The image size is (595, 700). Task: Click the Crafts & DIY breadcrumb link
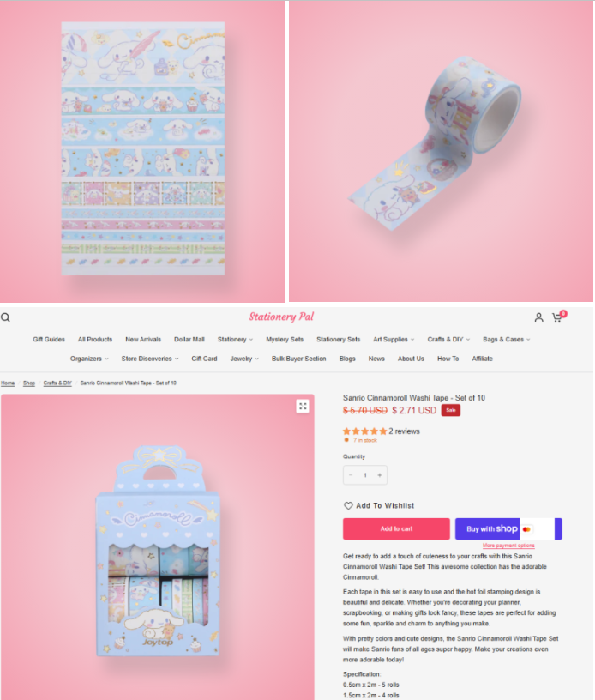(57, 383)
